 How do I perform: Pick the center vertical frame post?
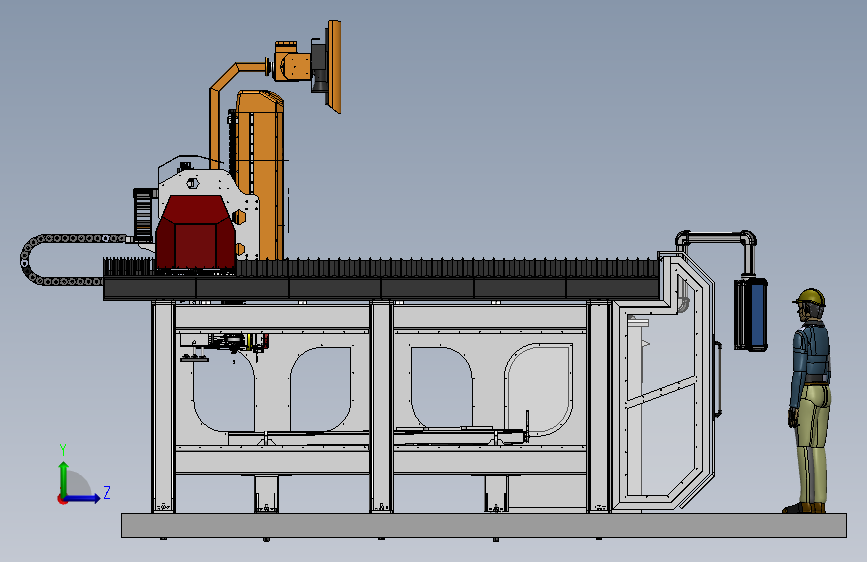coord(382,407)
